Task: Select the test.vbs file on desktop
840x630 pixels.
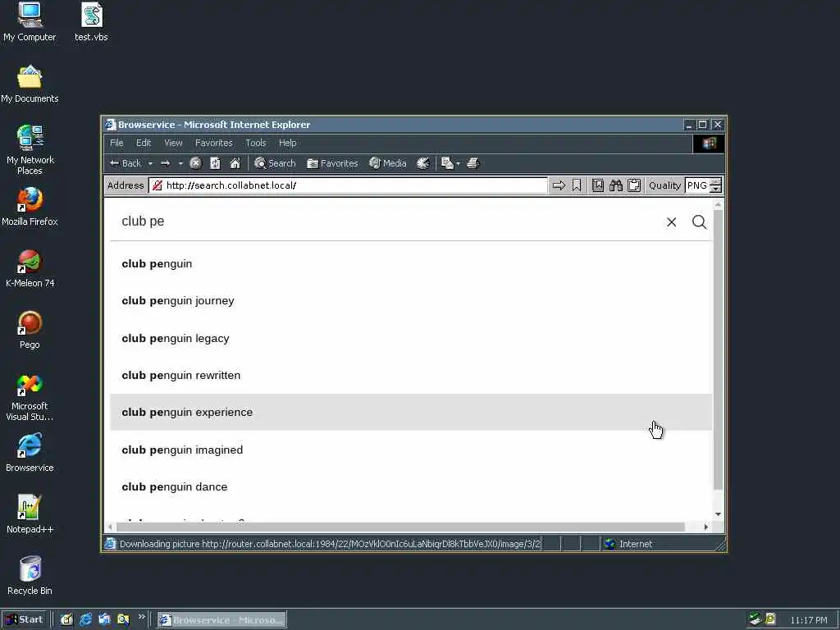Action: pos(91,21)
